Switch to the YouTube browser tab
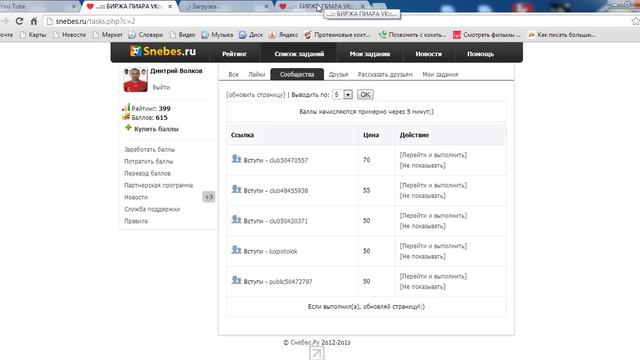640x360 pixels. 37,7
